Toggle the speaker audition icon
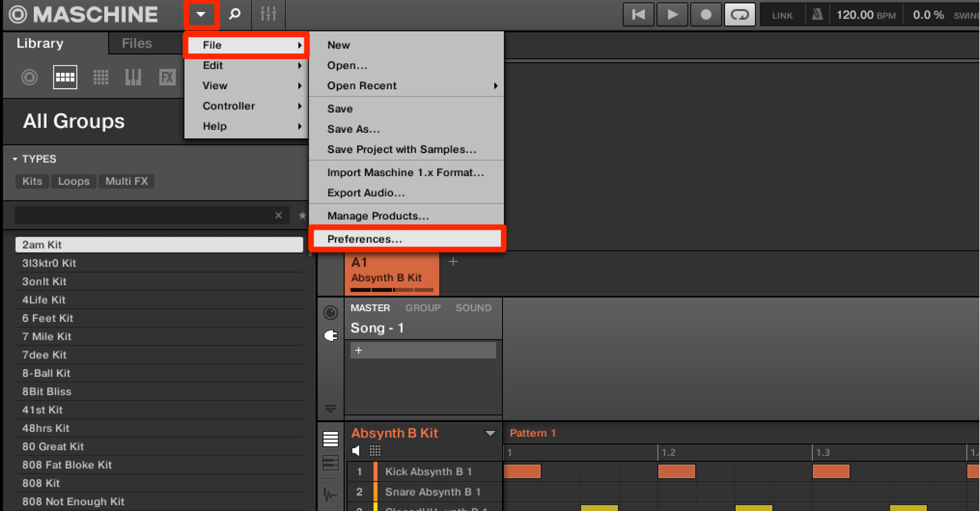This screenshot has height=511, width=980. pos(357,451)
